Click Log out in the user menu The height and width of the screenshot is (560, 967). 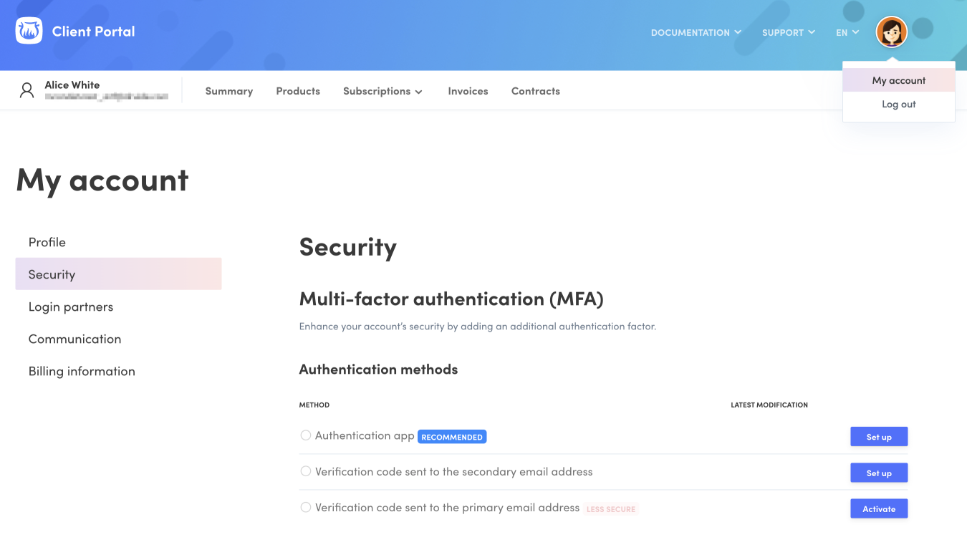(898, 104)
